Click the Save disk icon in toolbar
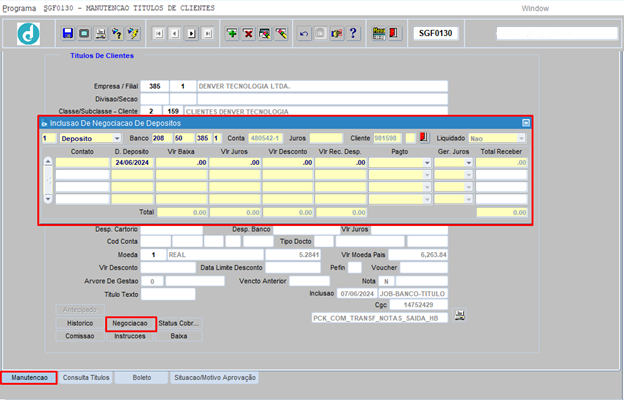The image size is (624, 400). point(68,34)
